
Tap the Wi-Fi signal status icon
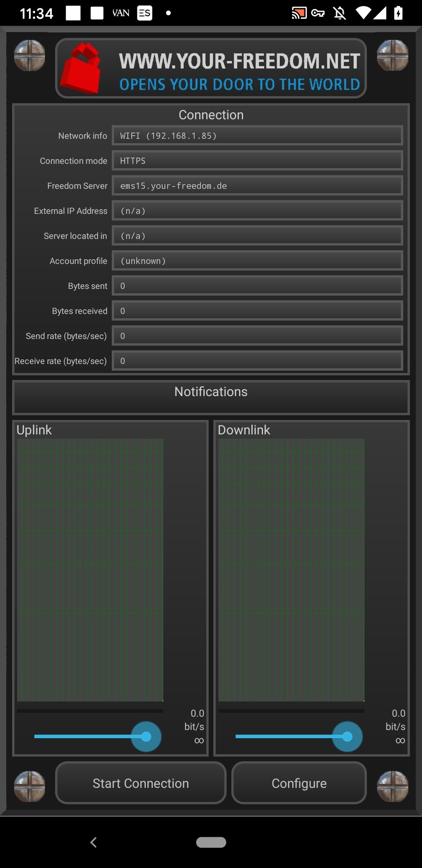363,13
